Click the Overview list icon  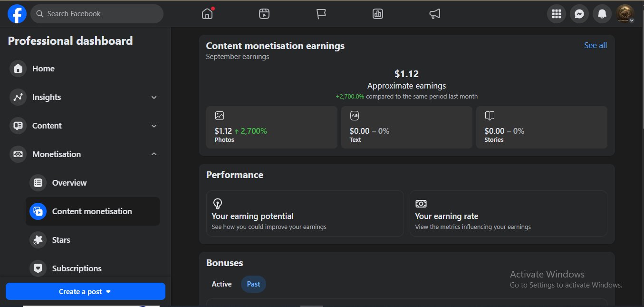[38, 183]
